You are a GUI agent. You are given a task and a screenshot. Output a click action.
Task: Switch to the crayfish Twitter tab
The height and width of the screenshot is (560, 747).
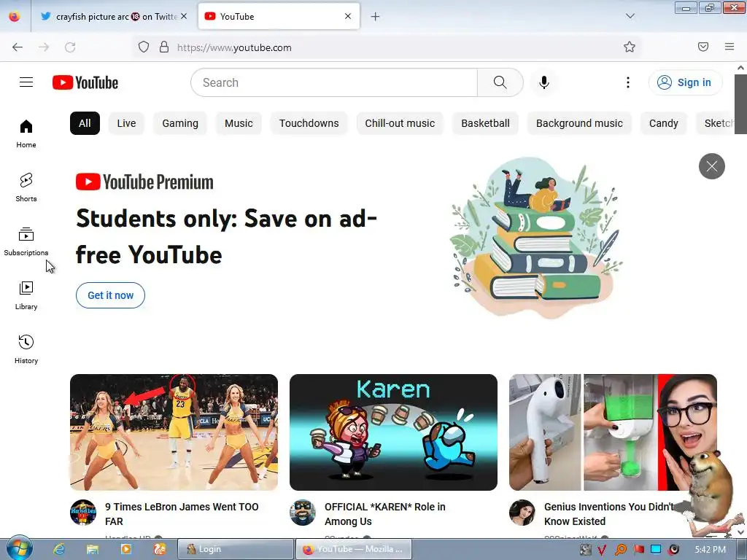[109, 17]
